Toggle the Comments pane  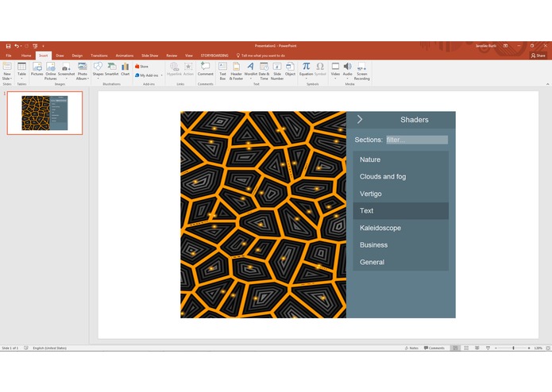(x=434, y=348)
